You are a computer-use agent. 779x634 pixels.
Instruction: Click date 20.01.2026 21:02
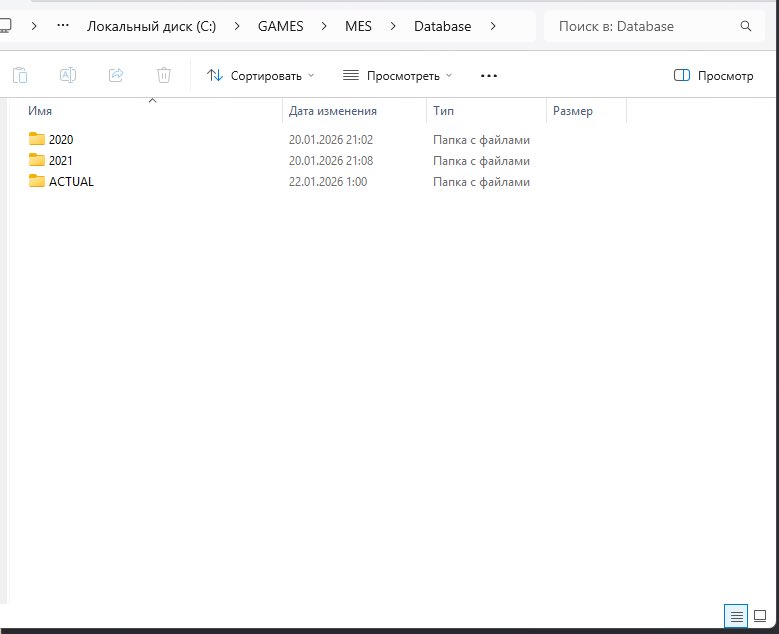tap(331, 140)
